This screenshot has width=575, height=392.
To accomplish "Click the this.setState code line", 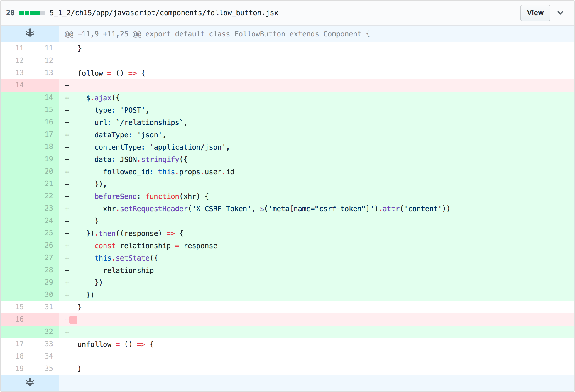I will [126, 258].
